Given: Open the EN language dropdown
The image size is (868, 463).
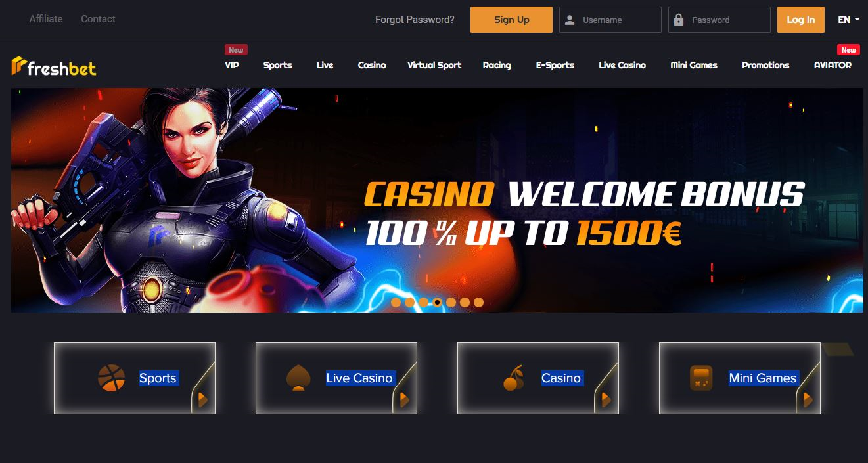Looking at the screenshot, I should point(849,20).
